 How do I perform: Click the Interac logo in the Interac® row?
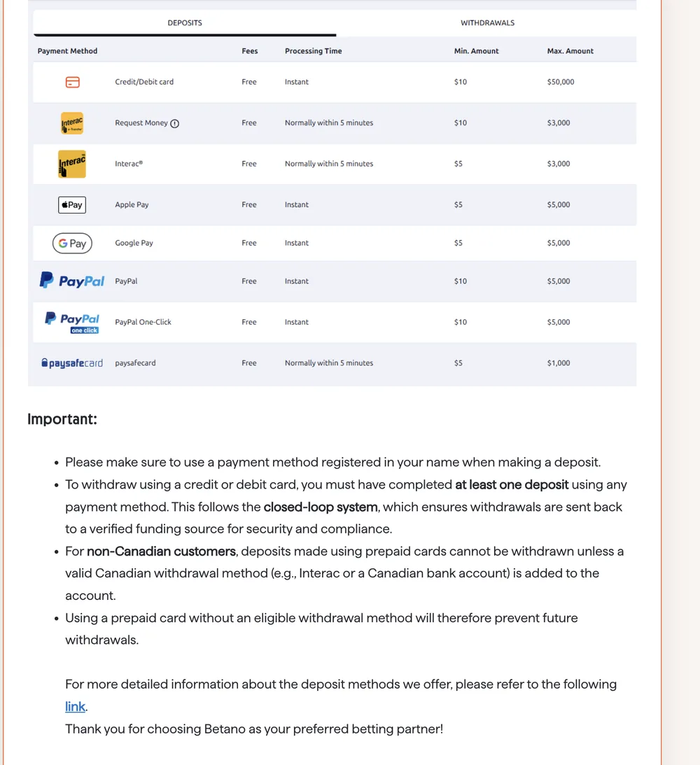(71, 164)
